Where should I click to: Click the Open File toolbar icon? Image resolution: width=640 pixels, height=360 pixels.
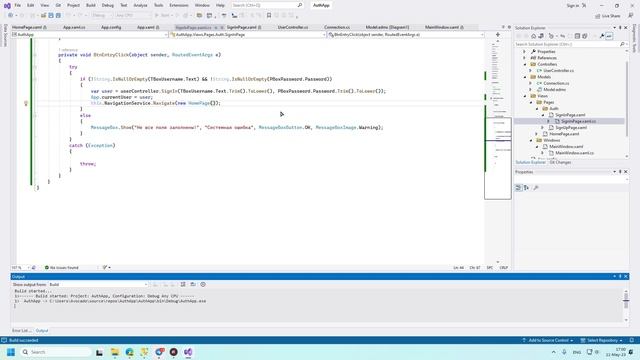pos(43,16)
